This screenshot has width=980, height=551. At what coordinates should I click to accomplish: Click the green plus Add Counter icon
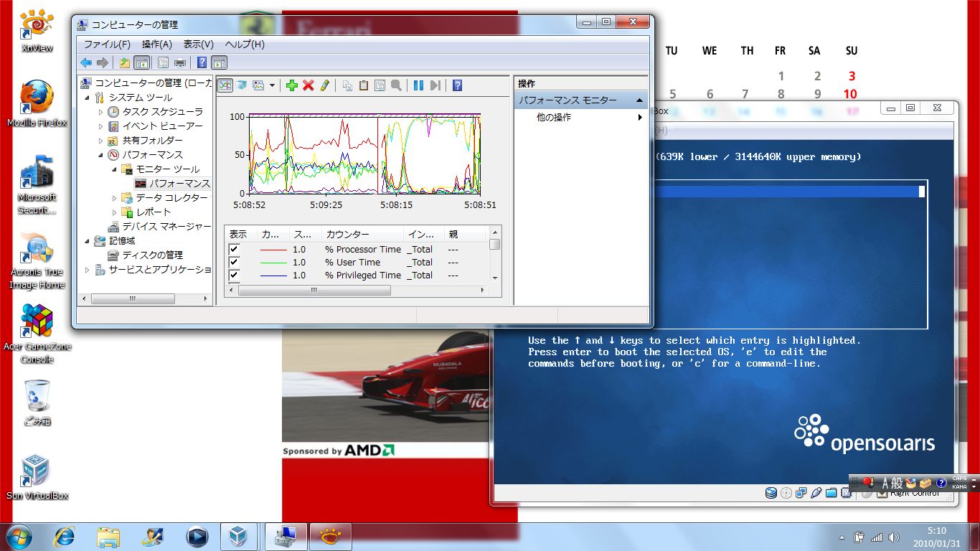291,85
